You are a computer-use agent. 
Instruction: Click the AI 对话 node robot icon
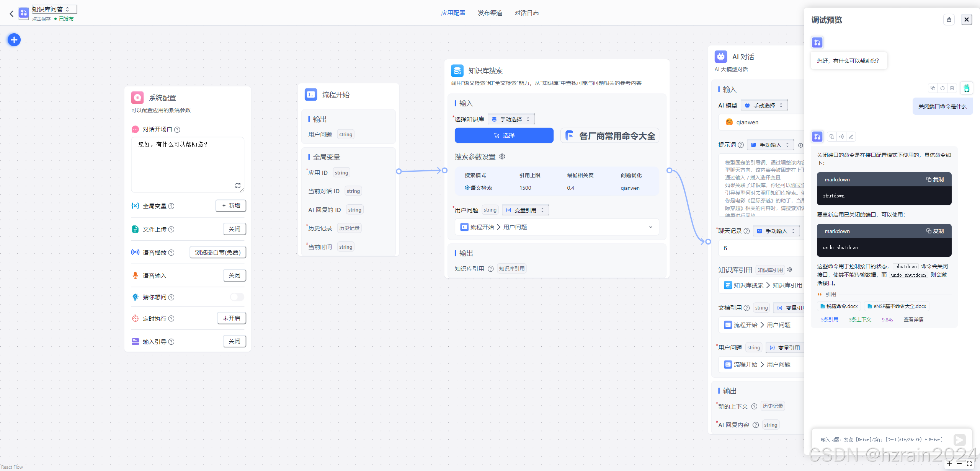pos(721,57)
